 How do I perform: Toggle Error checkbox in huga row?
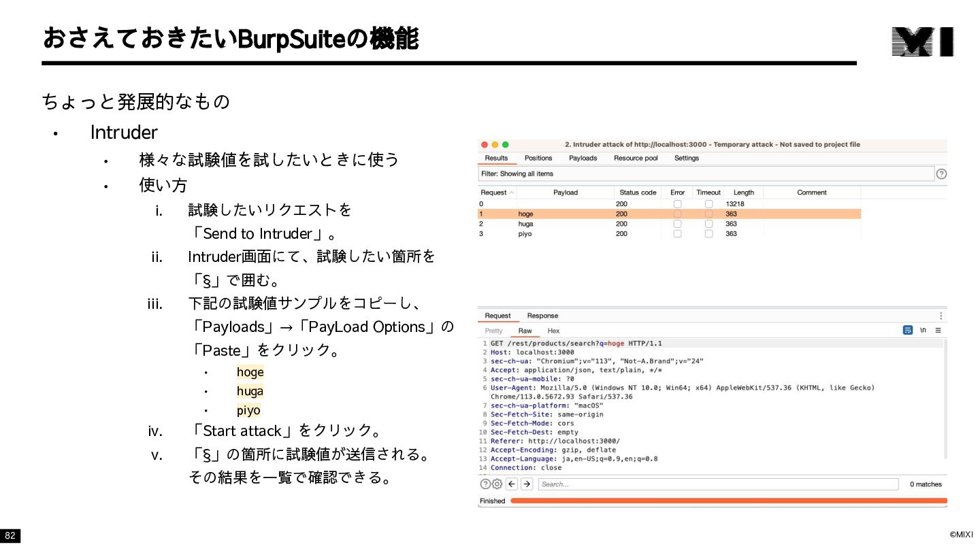pyautogui.click(x=677, y=224)
